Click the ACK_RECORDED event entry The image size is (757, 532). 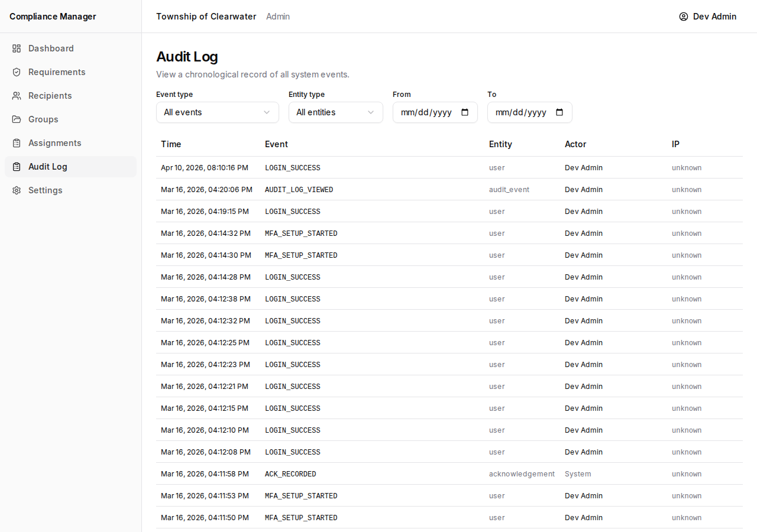click(290, 474)
